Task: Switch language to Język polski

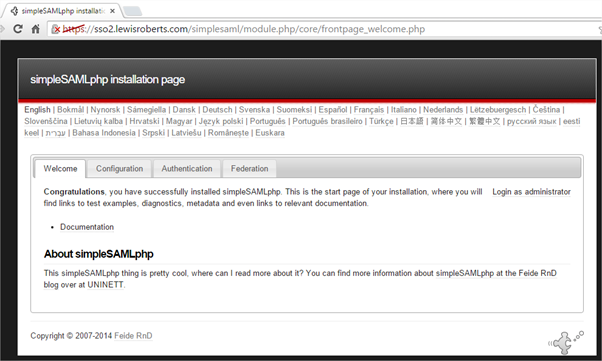Action: pyautogui.click(x=221, y=121)
